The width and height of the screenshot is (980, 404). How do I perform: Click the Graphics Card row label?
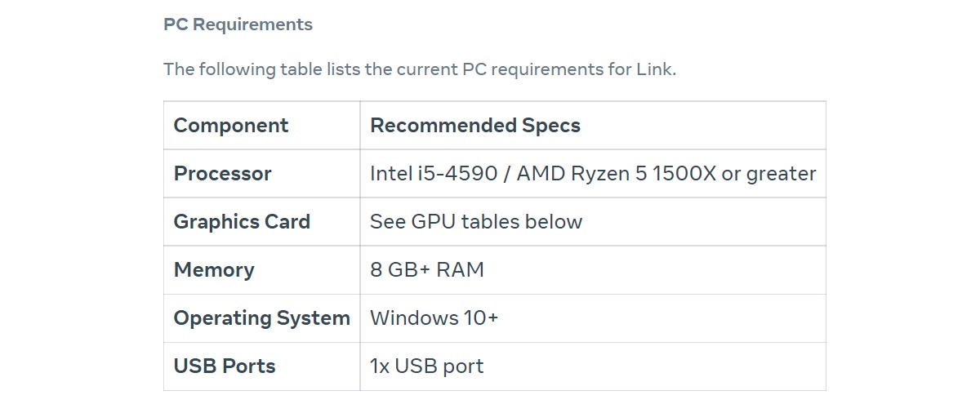tap(242, 222)
